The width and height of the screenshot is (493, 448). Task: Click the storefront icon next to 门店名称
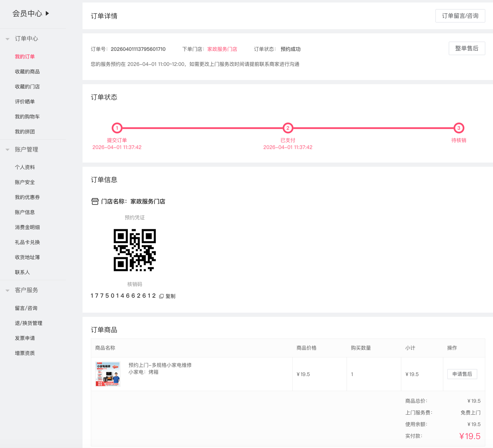[x=95, y=202]
